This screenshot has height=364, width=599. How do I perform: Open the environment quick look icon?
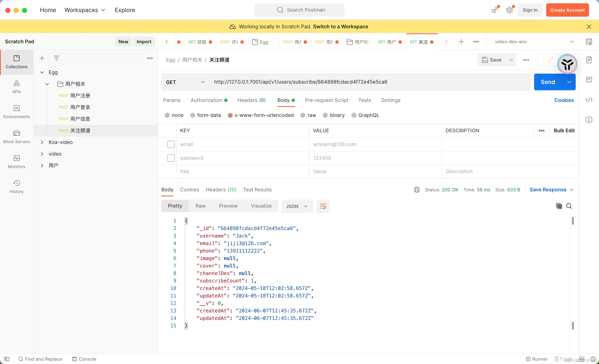click(589, 42)
